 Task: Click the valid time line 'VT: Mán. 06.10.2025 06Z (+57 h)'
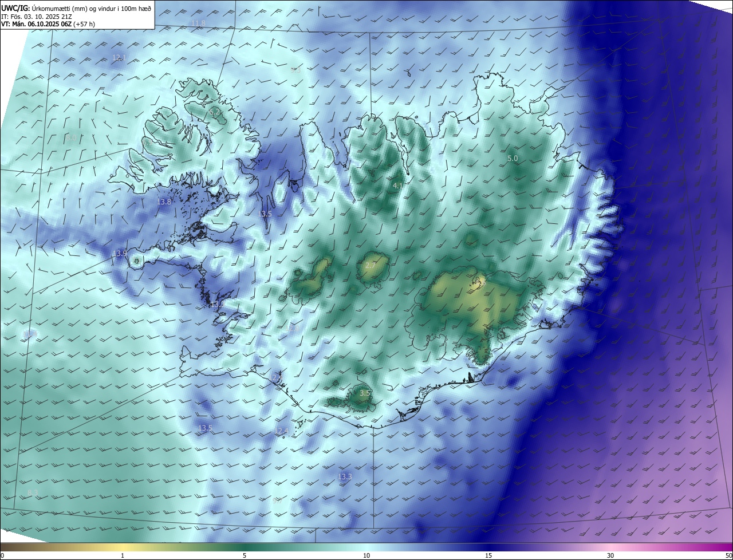point(48,24)
